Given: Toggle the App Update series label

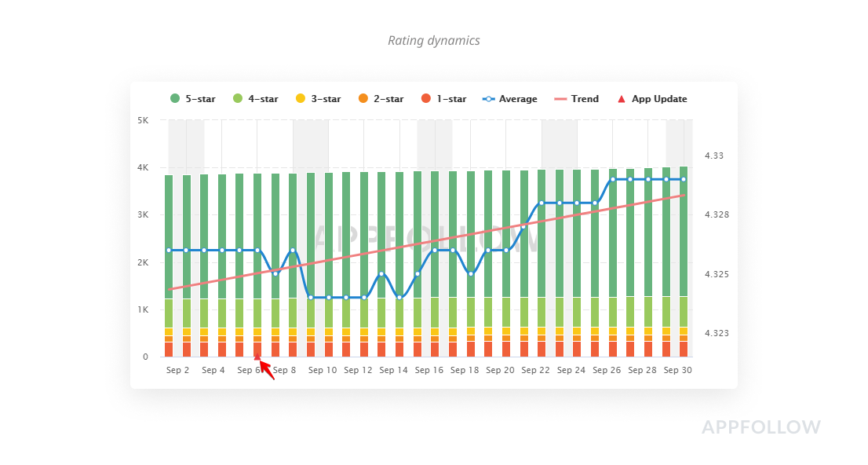Looking at the screenshot, I should [659, 99].
